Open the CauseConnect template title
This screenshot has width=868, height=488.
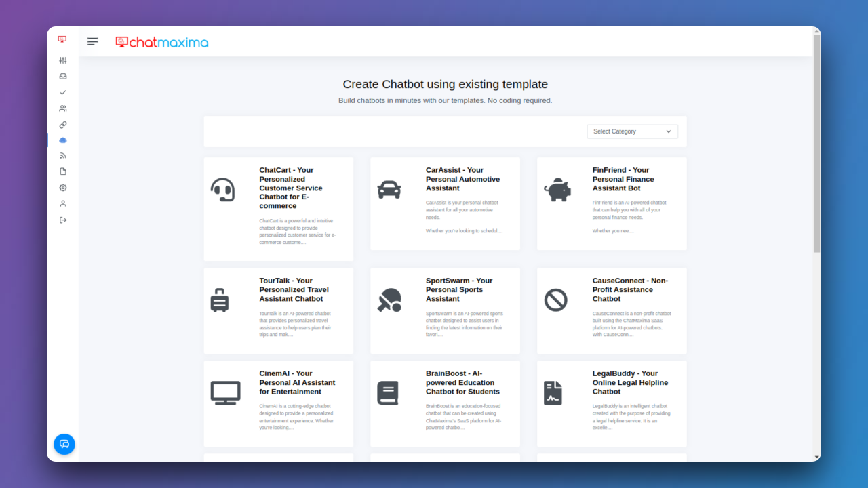[630, 289]
